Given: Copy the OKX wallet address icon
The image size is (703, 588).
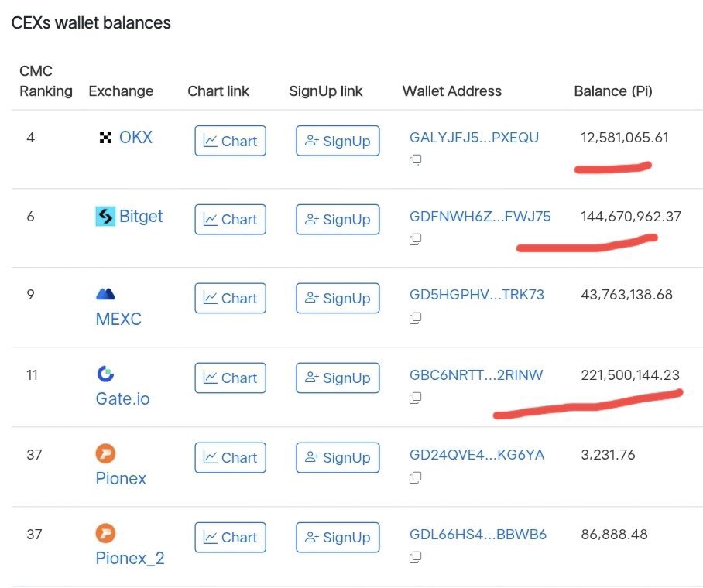Looking at the screenshot, I should (415, 160).
